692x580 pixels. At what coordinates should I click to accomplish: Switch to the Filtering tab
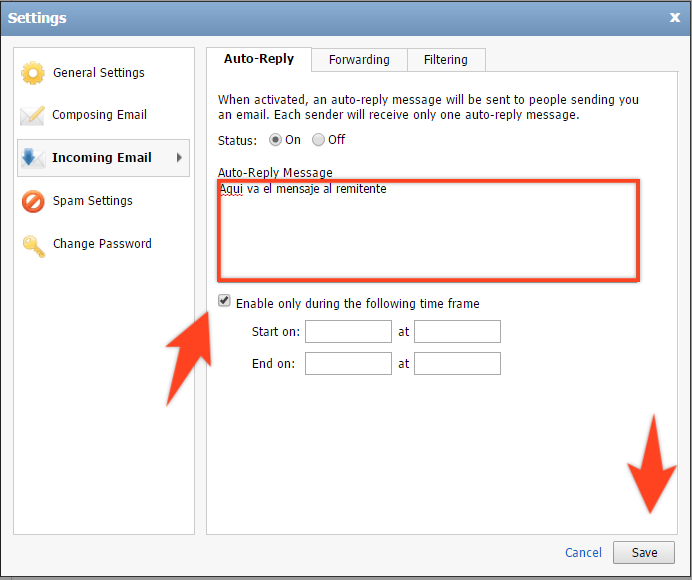point(446,60)
